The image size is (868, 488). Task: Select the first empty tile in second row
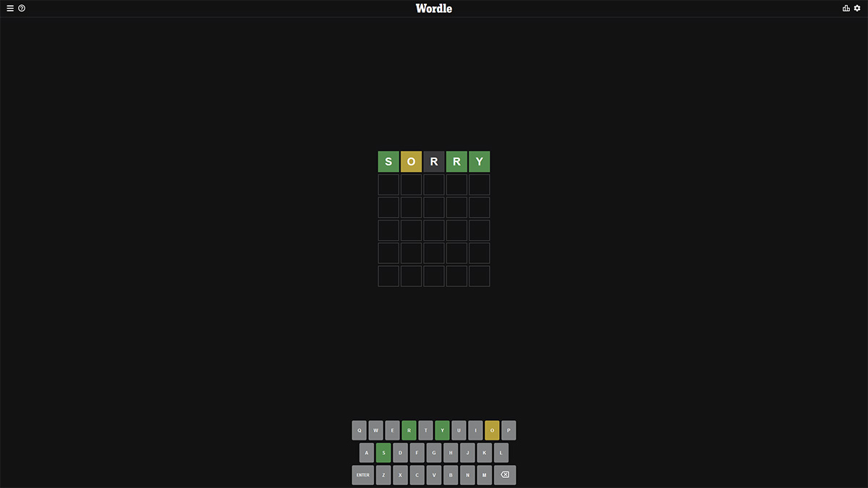(x=388, y=184)
